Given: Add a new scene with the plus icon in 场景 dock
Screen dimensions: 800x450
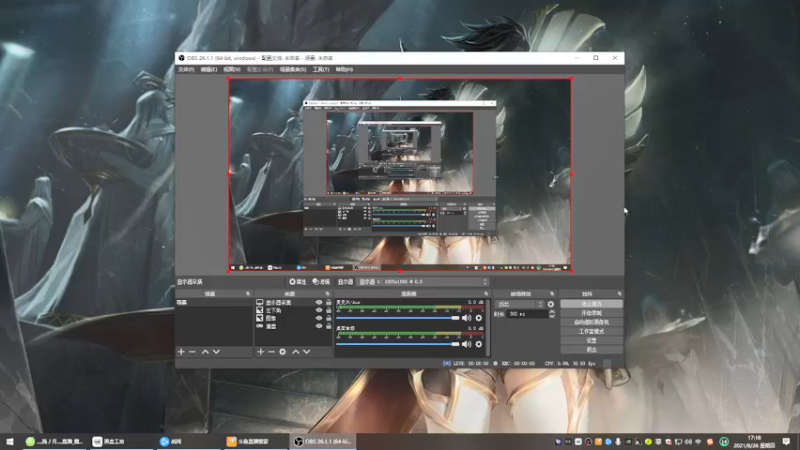Looking at the screenshot, I should click(181, 352).
